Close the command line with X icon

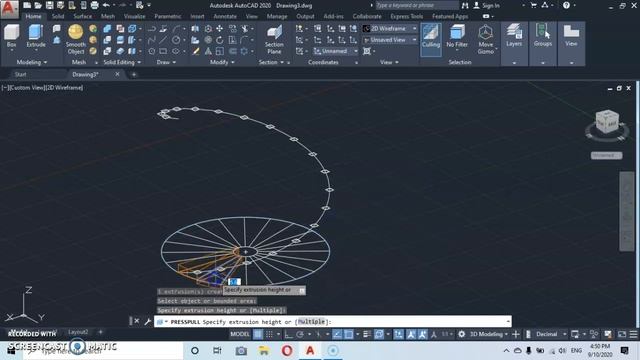coord(137,321)
